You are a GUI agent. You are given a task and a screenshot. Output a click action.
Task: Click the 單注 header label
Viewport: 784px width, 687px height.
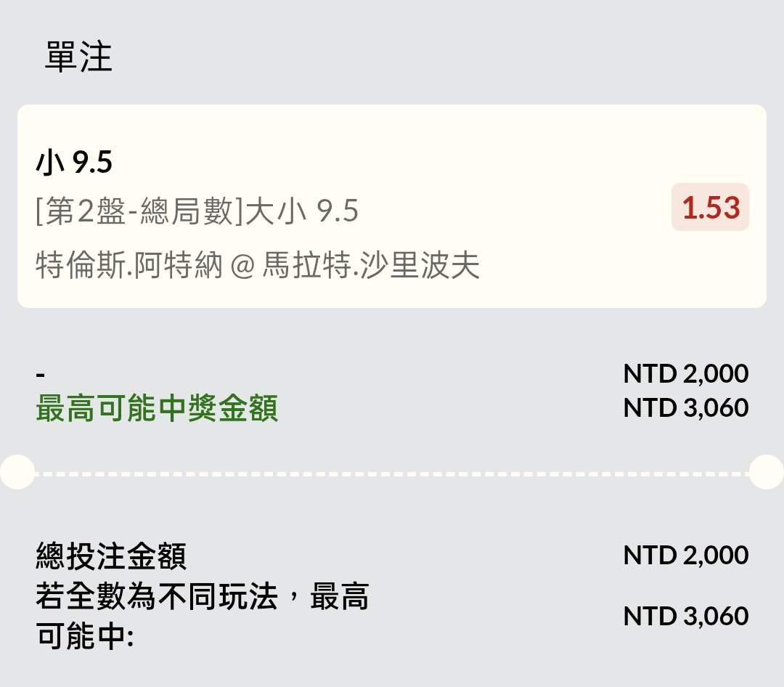coord(78,57)
